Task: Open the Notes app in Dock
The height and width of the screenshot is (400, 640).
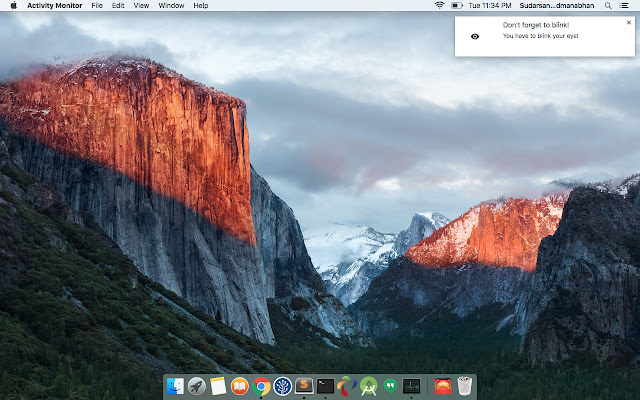Action: 218,386
